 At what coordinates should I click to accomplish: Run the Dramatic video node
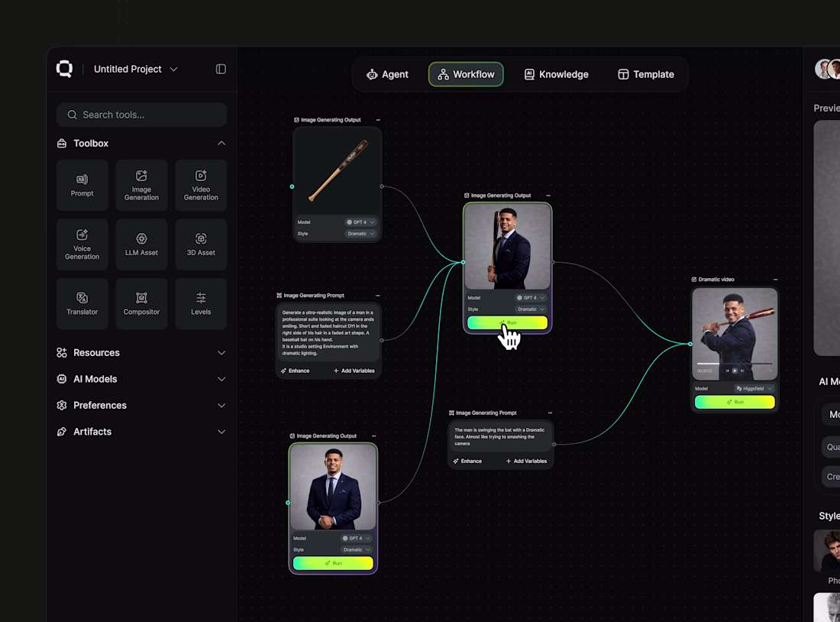tap(735, 402)
